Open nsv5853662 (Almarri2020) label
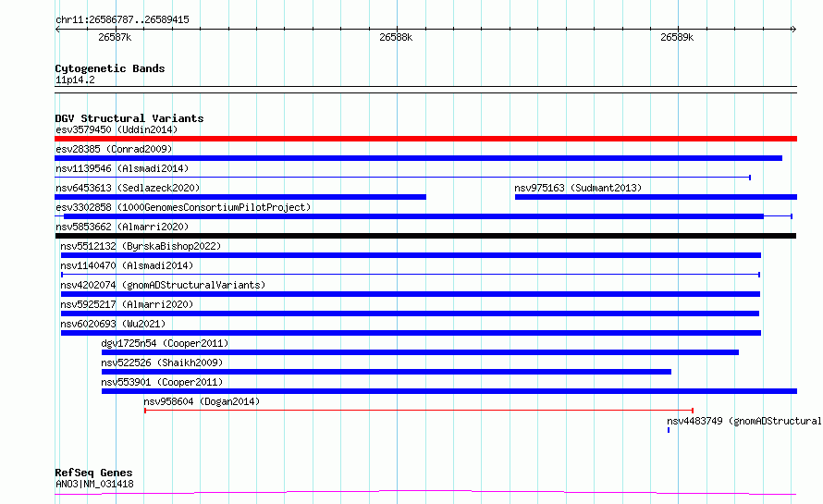Image resolution: width=823 pixels, height=504 pixels. point(122,227)
